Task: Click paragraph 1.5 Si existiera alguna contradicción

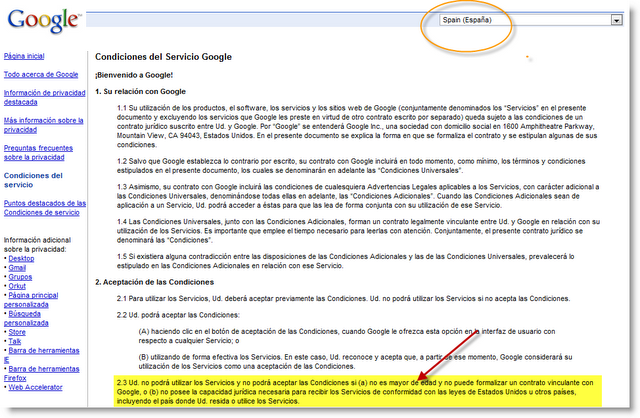Action: click(345, 261)
